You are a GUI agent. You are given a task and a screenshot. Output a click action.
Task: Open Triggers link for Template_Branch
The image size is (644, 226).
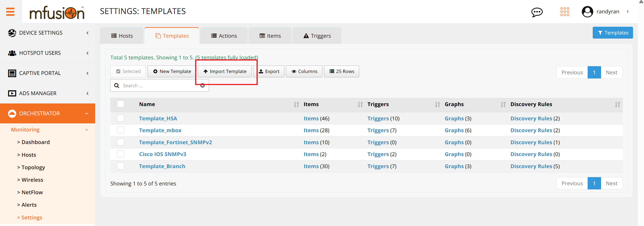tap(378, 167)
